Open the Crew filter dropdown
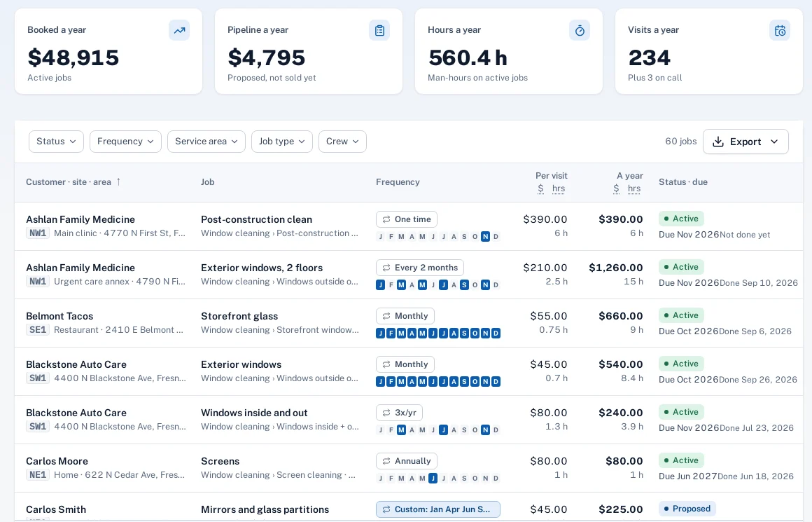812x522 pixels. tap(342, 142)
